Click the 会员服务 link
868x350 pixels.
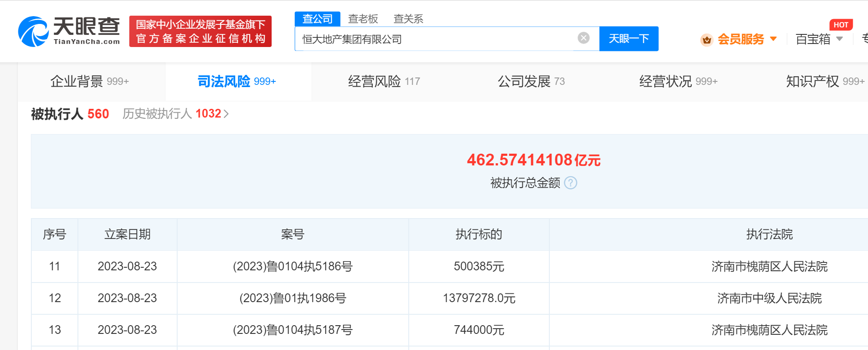[x=740, y=39]
